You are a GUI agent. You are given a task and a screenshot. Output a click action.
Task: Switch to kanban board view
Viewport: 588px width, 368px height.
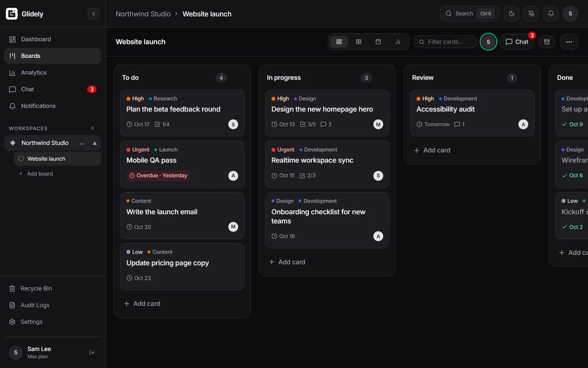tap(339, 42)
